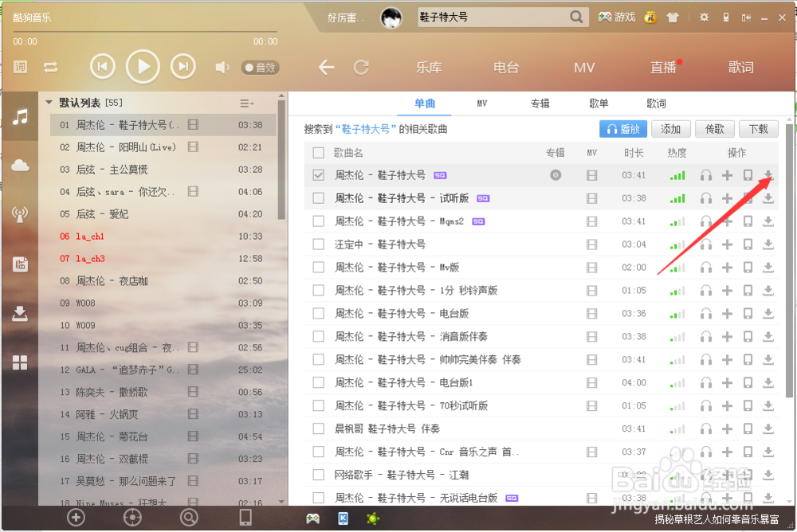Open the download manager icon in left sidebar
797x532 pixels.
20,313
